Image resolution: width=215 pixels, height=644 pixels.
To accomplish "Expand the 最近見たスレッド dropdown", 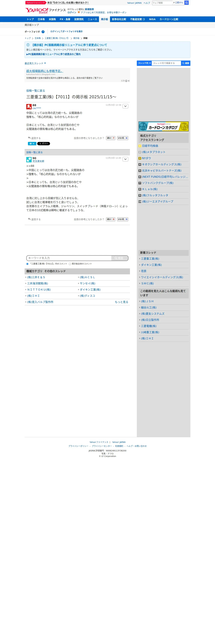I will pyautogui.click(x=35, y=63).
